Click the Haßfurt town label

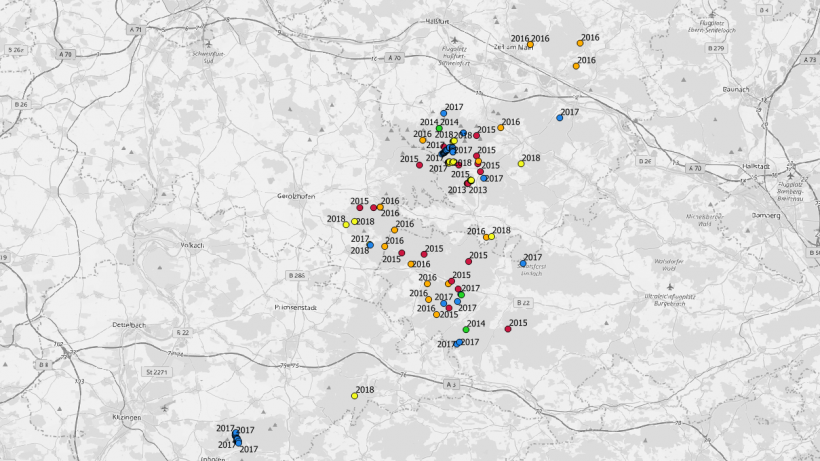437,21
